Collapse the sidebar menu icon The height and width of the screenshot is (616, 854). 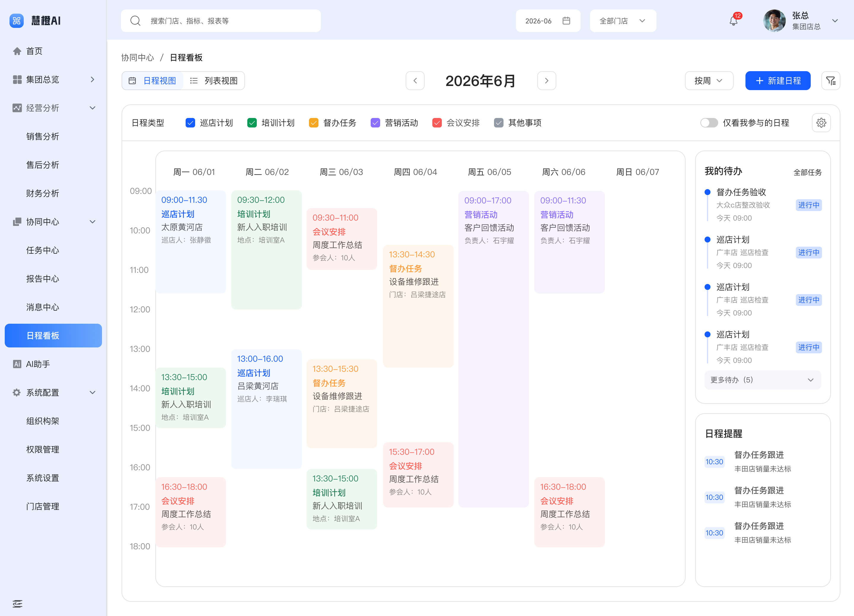17,604
